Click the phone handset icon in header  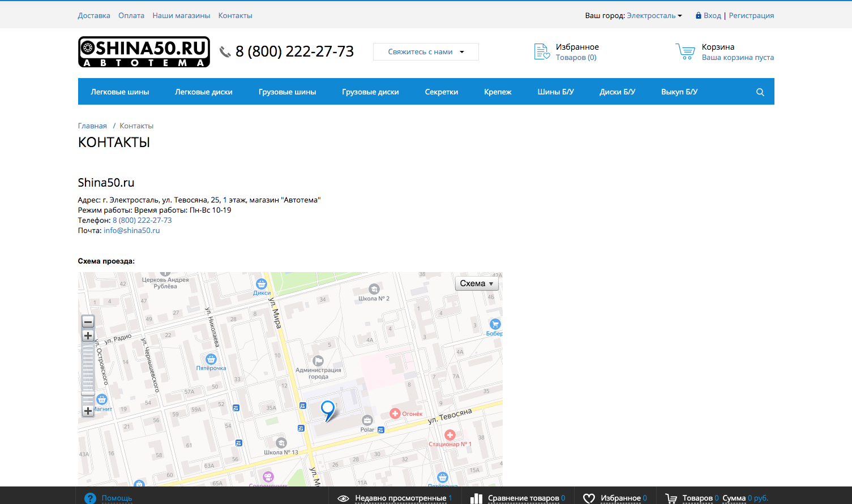(x=225, y=52)
